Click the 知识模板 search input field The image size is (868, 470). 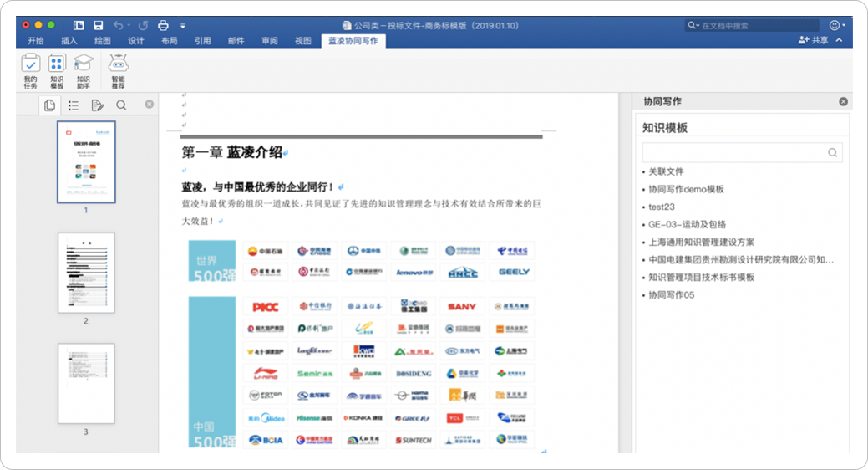(x=733, y=152)
